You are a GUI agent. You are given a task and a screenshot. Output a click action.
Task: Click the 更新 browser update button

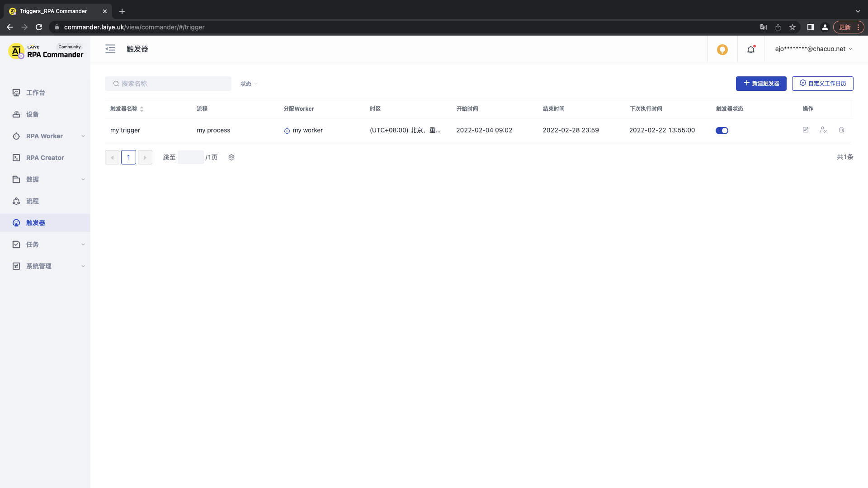point(849,27)
